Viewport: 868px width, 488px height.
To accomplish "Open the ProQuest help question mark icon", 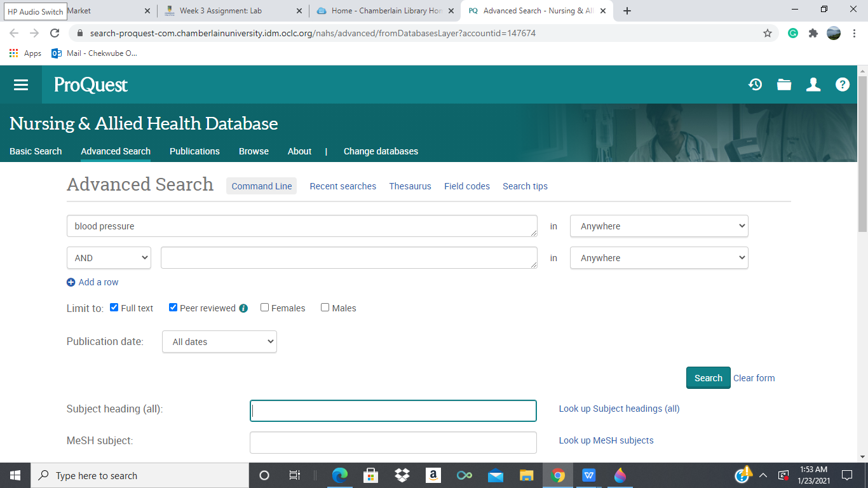I will coord(843,85).
